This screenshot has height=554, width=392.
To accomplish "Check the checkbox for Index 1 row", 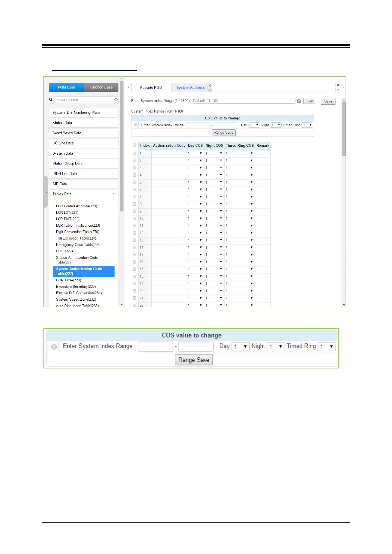I will point(135,153).
